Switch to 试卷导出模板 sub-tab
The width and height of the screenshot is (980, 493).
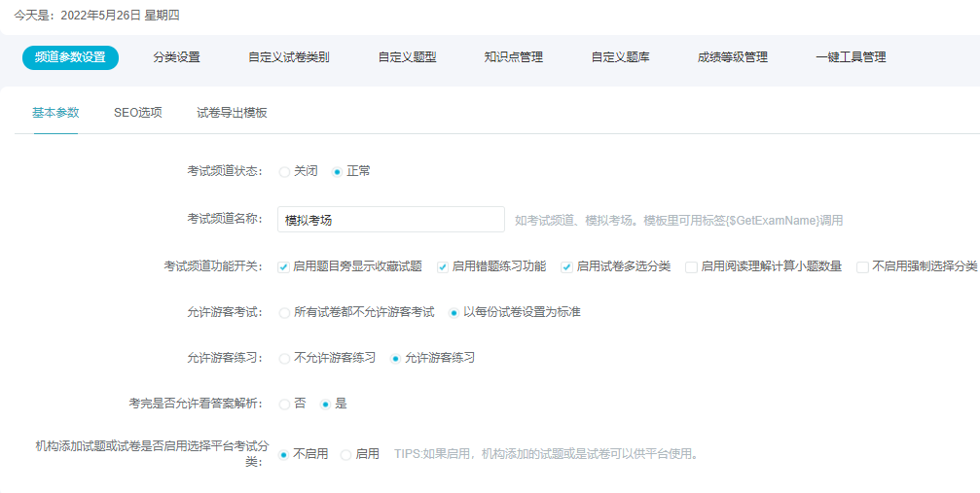tap(232, 113)
